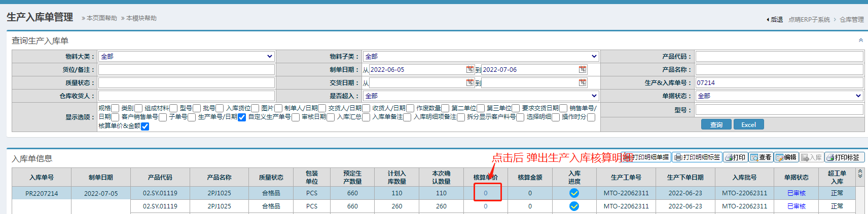Image resolution: width=868 pixels, height=214 pixels.
Task: Expand table columns with the double-chevron icon
Action: 860,174
